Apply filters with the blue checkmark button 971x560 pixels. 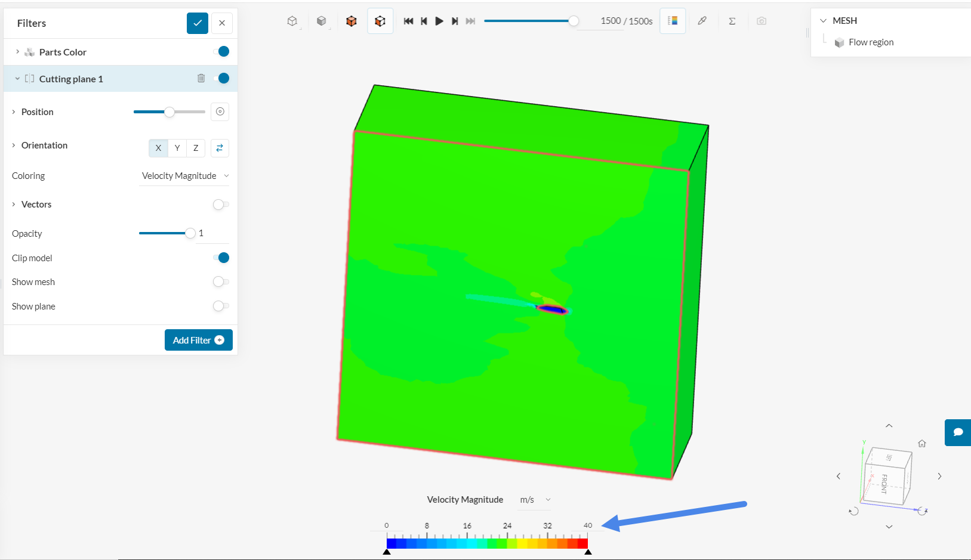point(198,23)
